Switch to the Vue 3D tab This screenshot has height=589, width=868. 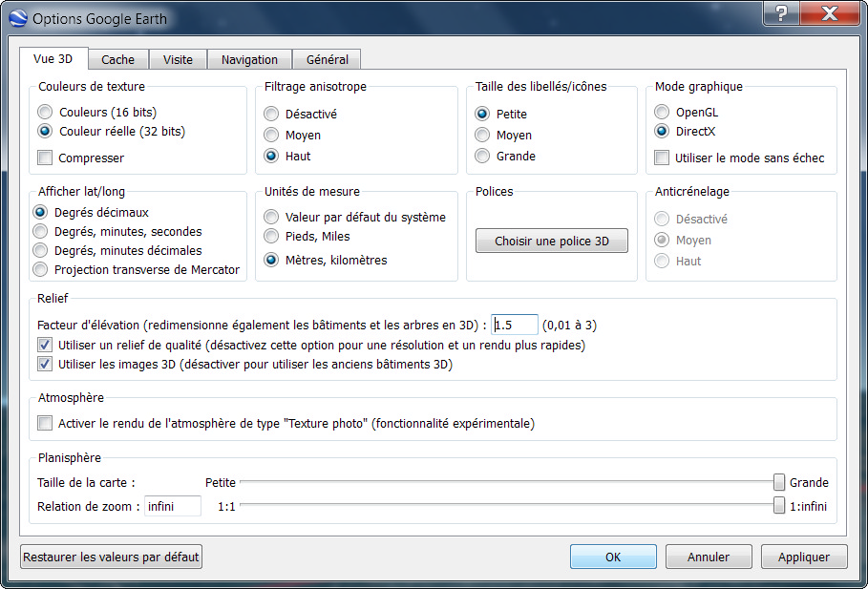pyautogui.click(x=53, y=58)
